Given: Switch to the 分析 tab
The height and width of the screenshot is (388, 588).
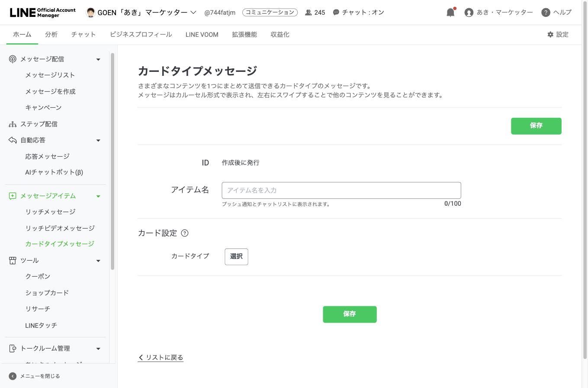Looking at the screenshot, I should click(51, 35).
